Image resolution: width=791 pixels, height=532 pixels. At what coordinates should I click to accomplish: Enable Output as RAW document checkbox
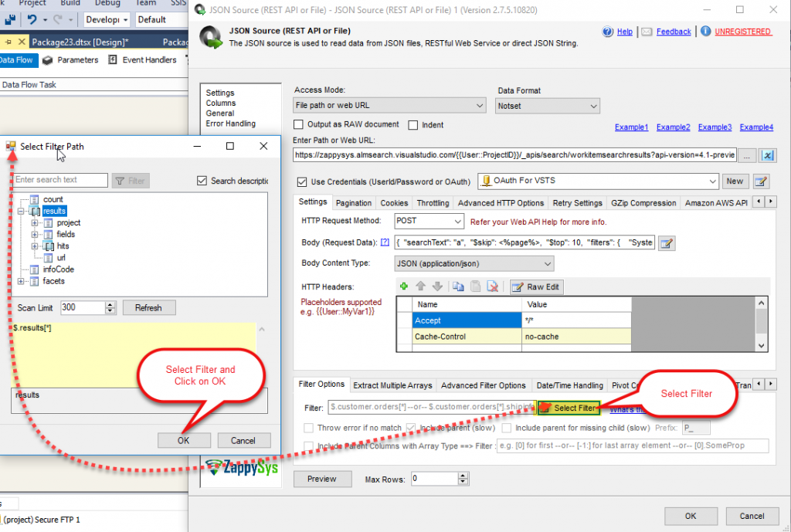click(x=299, y=124)
